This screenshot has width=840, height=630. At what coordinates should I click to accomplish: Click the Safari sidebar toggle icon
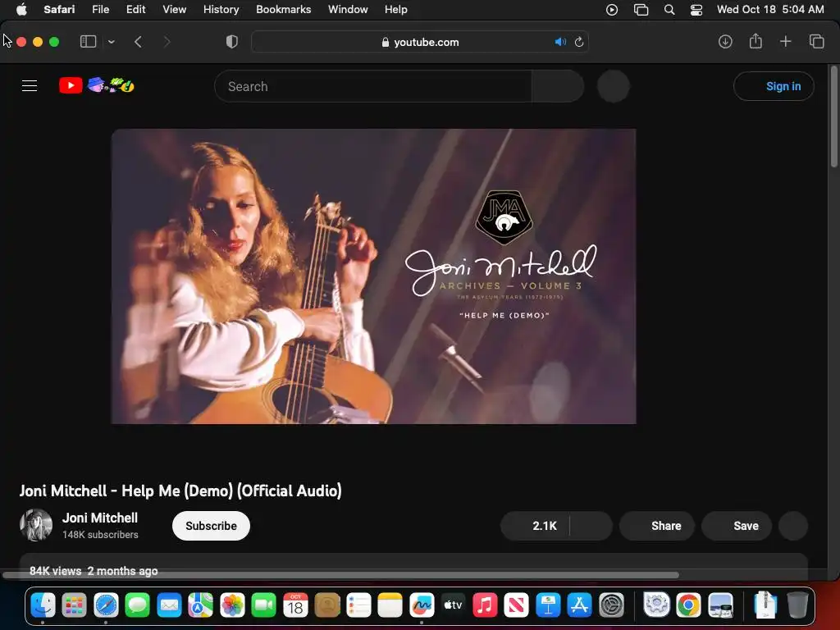click(88, 42)
